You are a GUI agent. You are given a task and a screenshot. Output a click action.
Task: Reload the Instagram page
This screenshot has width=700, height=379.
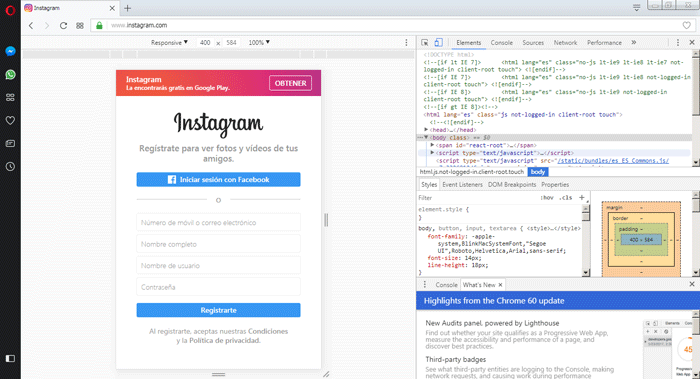pos(63,25)
